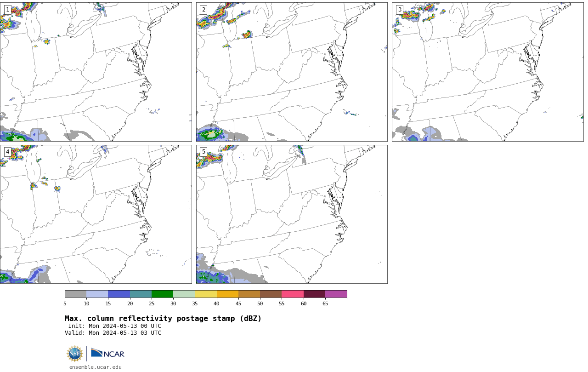
Task: Click the light blue 10-15 dBZ swatch
Action: tap(97, 294)
